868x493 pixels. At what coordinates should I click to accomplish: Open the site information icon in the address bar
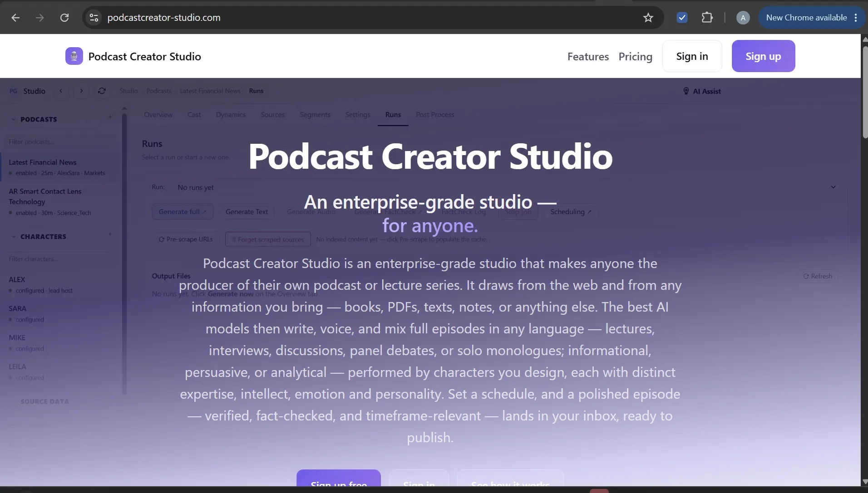(94, 18)
